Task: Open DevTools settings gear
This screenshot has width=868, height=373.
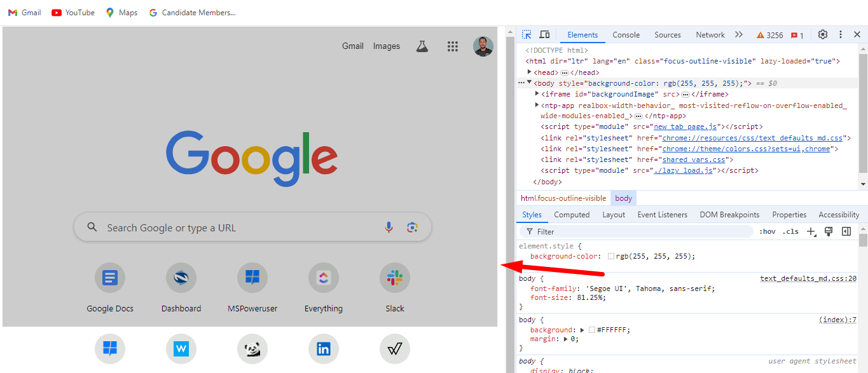Action: click(823, 35)
